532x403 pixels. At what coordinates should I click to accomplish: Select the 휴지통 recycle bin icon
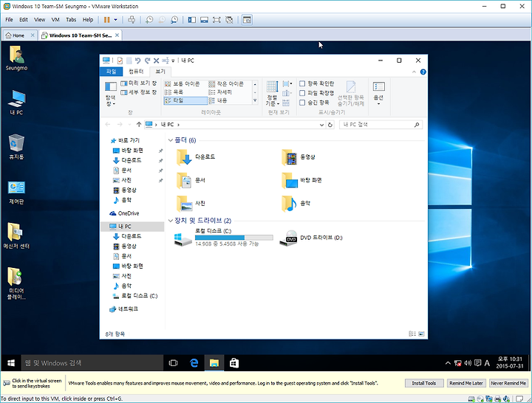coord(16,147)
